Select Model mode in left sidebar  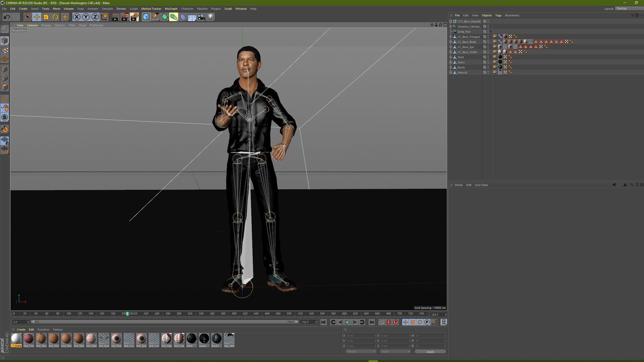pyautogui.click(x=5, y=41)
